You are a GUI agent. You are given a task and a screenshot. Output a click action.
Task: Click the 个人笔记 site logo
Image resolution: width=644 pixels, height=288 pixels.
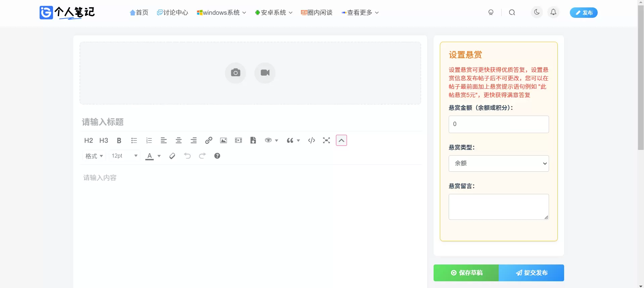click(67, 13)
